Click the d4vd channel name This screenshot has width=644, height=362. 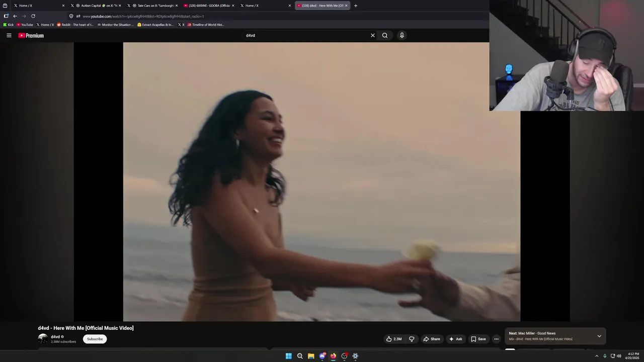point(55,337)
